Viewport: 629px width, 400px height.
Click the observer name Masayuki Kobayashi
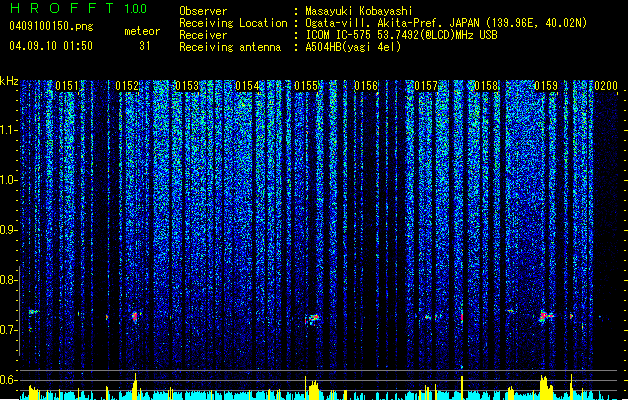359,11
